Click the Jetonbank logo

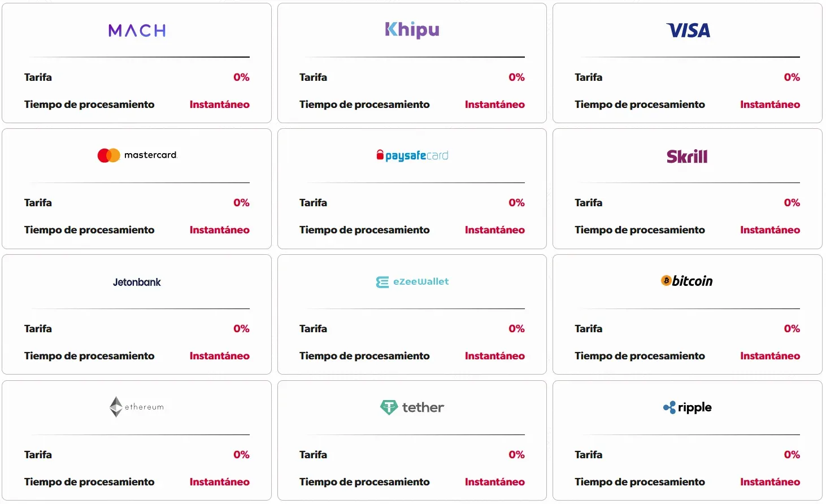click(137, 282)
